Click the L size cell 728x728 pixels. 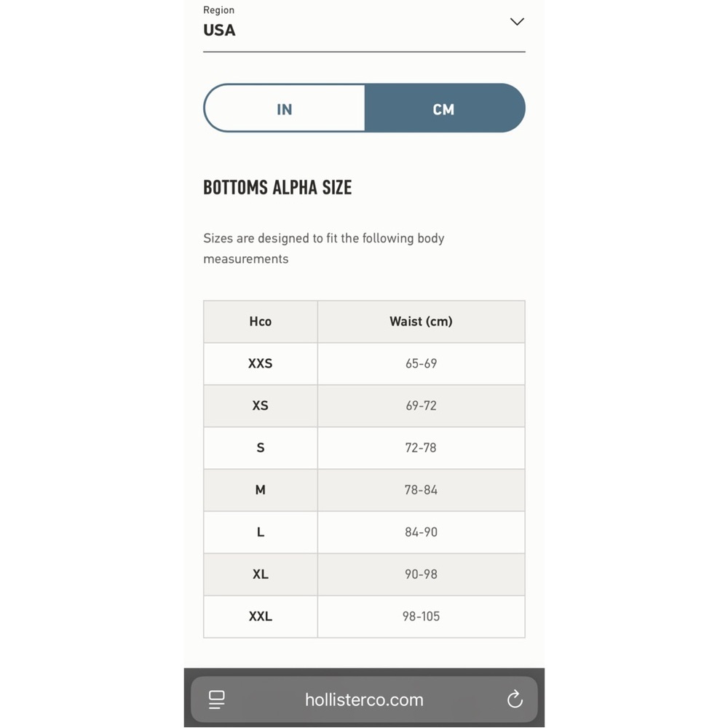click(261, 532)
